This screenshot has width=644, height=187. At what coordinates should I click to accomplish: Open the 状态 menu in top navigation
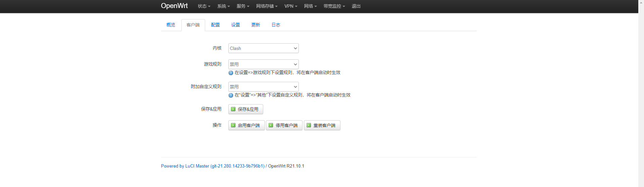204,6
